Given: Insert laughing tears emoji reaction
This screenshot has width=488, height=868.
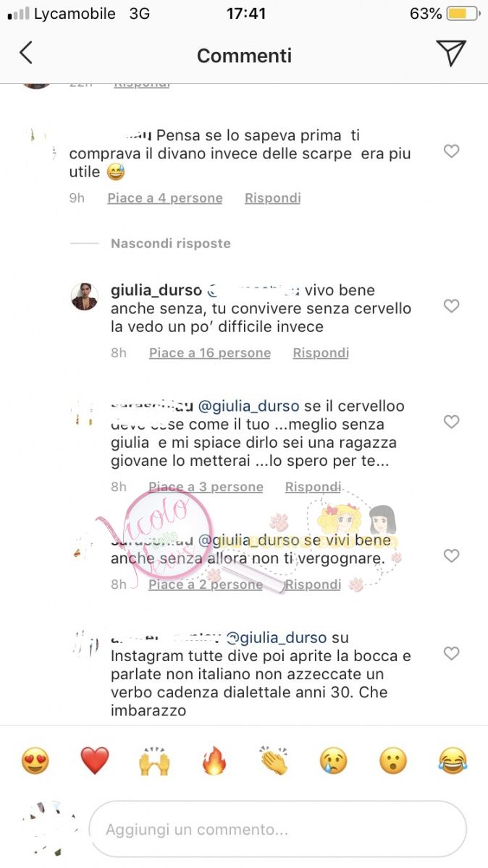Looking at the screenshot, I should point(453,761).
